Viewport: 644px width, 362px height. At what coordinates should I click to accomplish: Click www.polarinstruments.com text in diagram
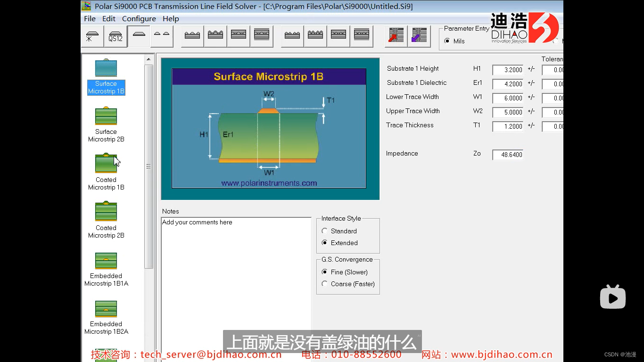coord(269,183)
